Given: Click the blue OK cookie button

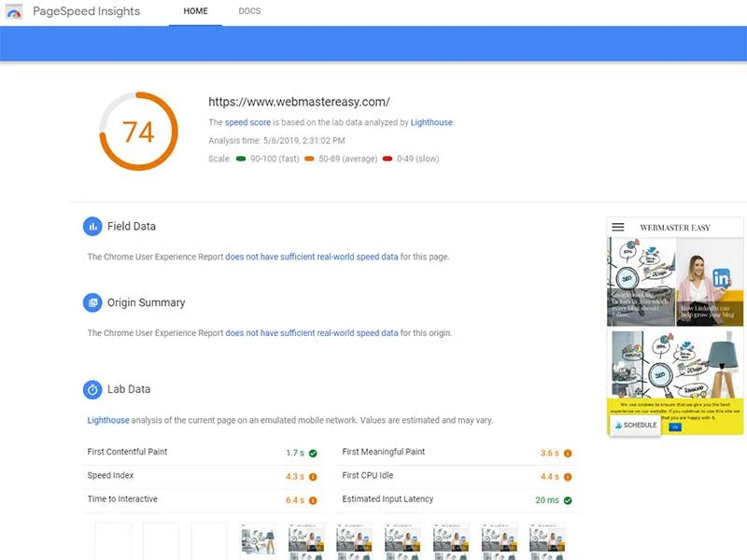Looking at the screenshot, I should tap(675, 427).
